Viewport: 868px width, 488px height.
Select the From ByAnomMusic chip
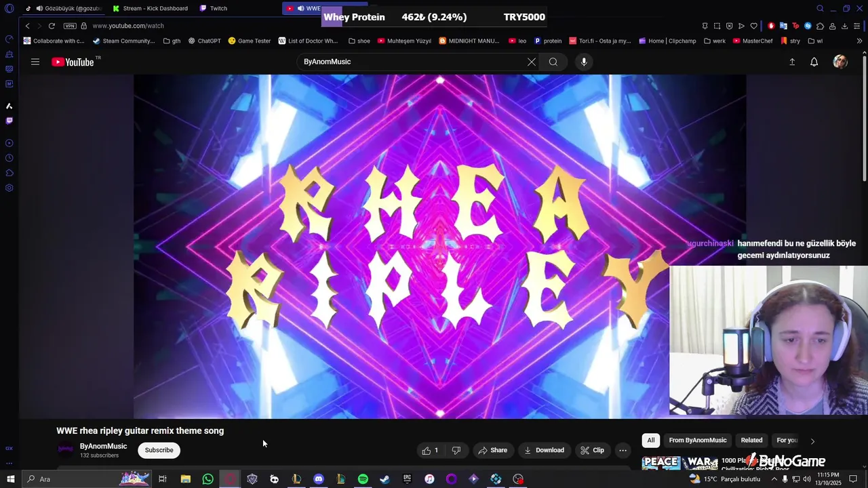pos(697,441)
